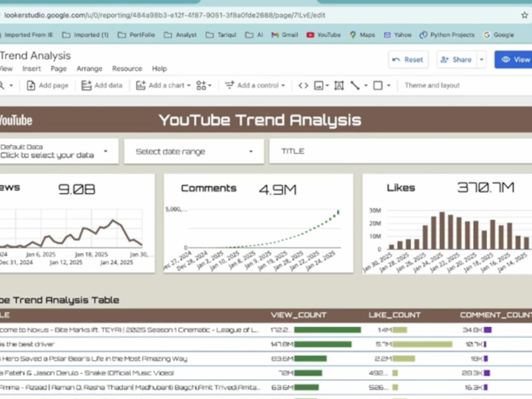Sort table by COMMENT_COUNT column header
The height and width of the screenshot is (399, 532).
(x=496, y=315)
